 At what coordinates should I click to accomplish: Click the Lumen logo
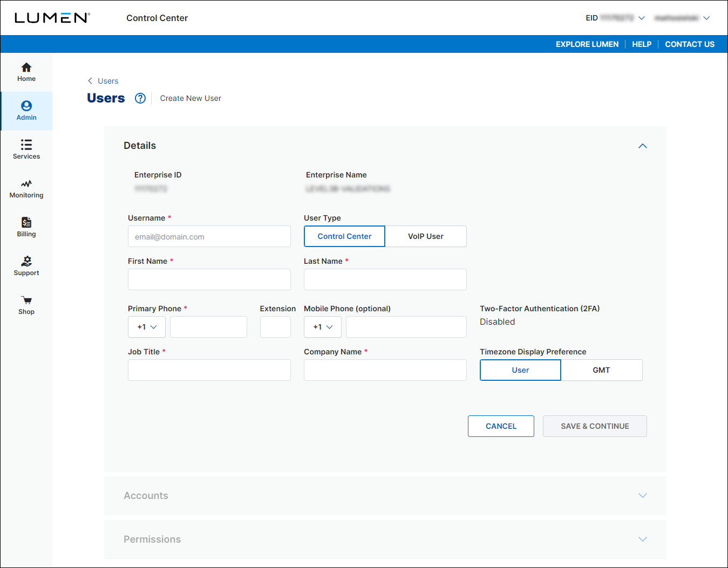point(52,18)
